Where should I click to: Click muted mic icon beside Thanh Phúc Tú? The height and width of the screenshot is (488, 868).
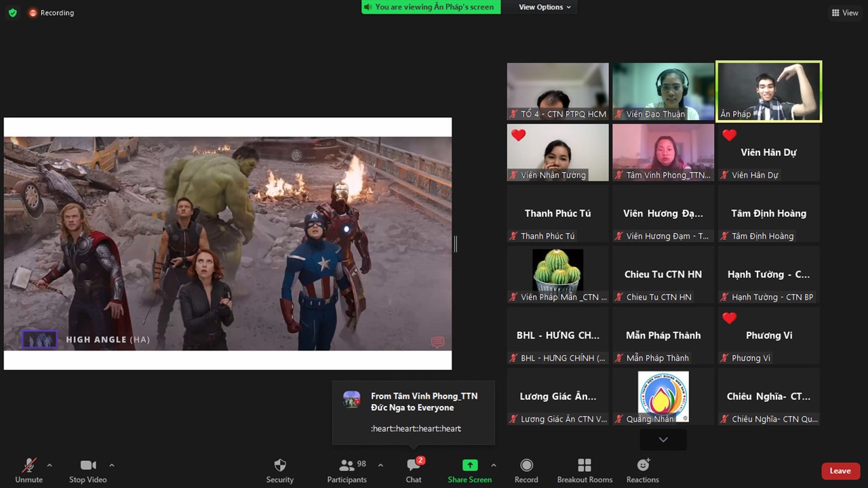pyautogui.click(x=514, y=236)
